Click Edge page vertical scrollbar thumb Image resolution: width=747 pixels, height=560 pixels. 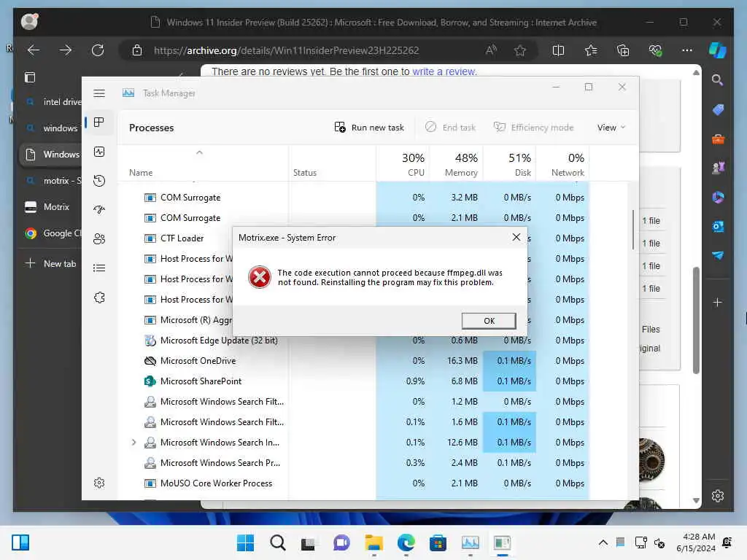(696, 320)
